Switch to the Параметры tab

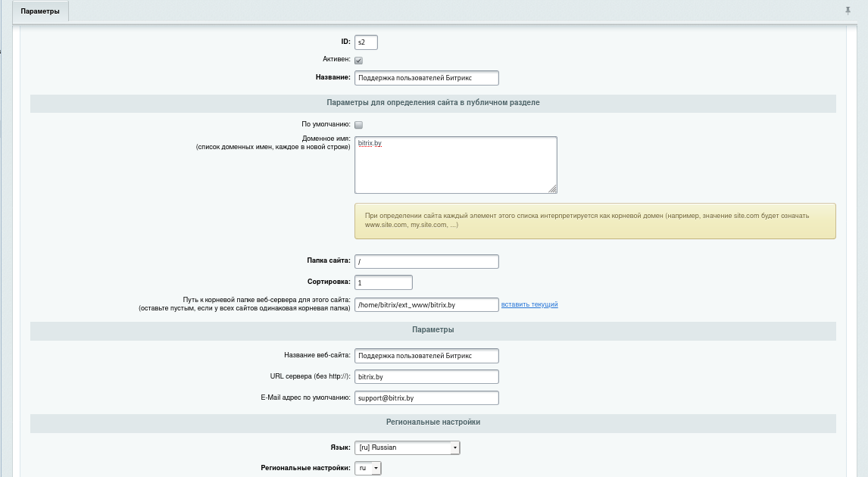[x=40, y=11]
